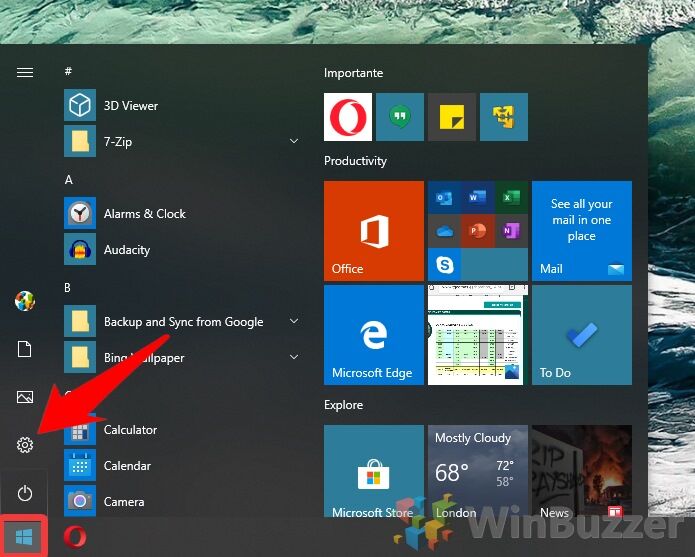Screen dimensions: 695x557
Task: Open the yellow network tile in Importante
Action: (504, 117)
